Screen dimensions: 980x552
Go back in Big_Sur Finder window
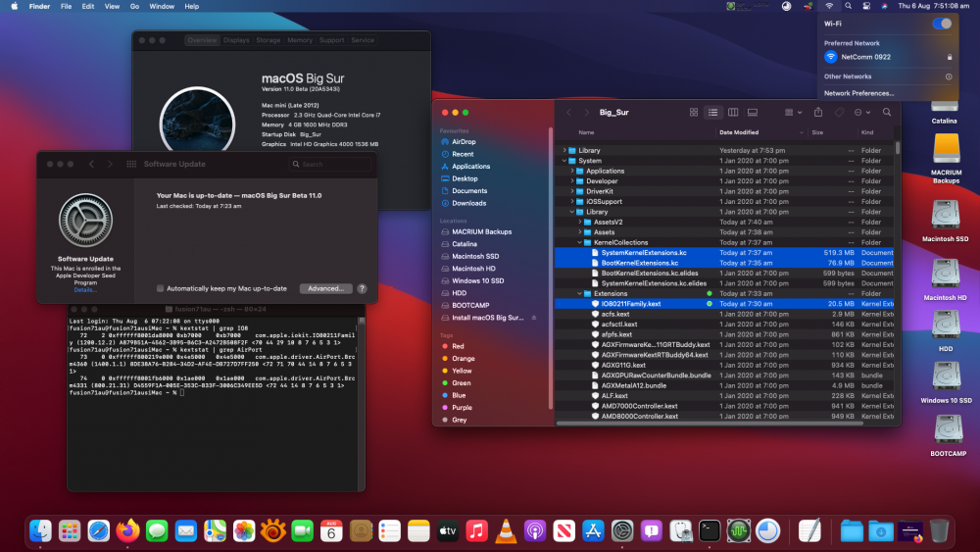[x=568, y=113]
